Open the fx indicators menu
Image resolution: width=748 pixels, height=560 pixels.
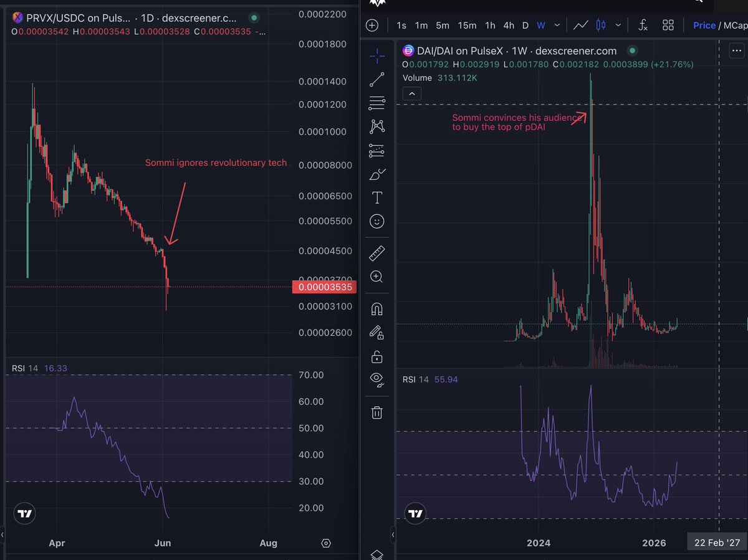(x=643, y=26)
